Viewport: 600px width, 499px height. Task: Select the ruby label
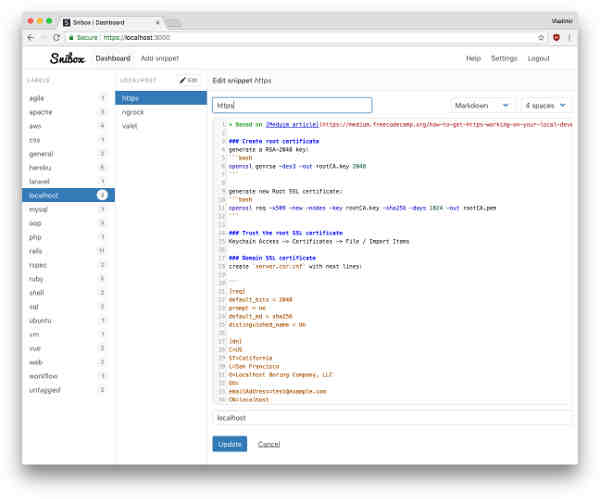tap(68, 279)
